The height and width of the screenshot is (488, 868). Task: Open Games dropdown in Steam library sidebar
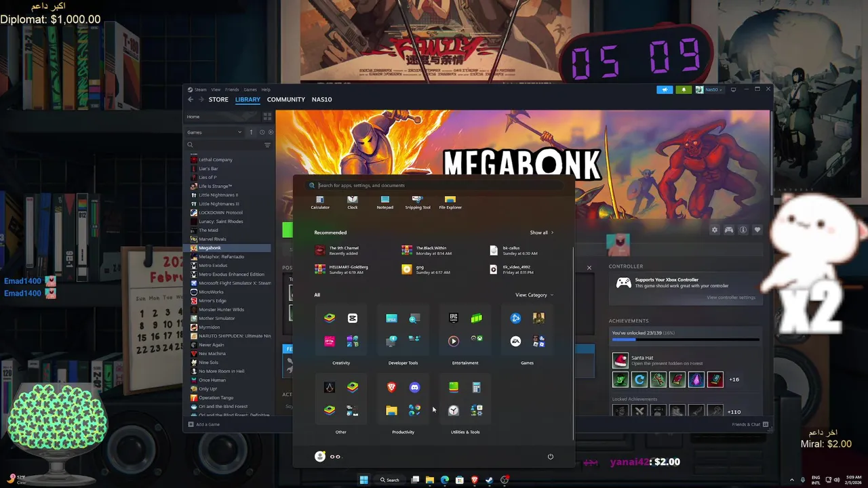214,132
